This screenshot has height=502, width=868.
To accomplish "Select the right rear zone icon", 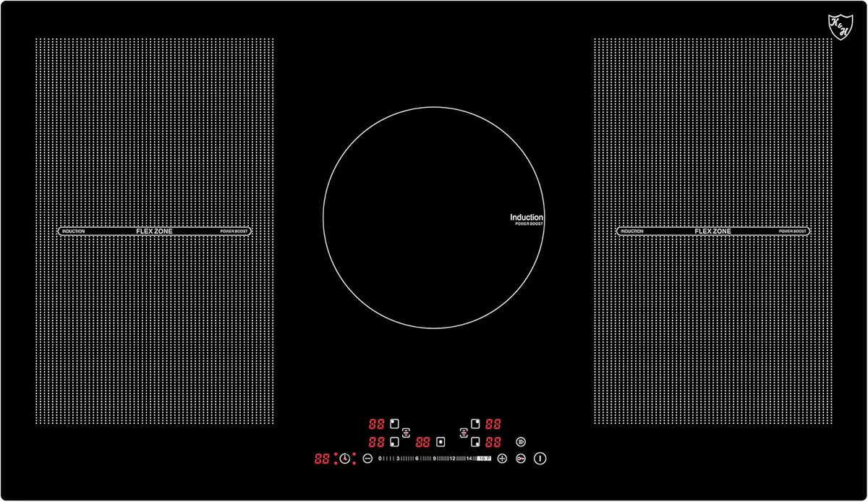I will click(475, 424).
